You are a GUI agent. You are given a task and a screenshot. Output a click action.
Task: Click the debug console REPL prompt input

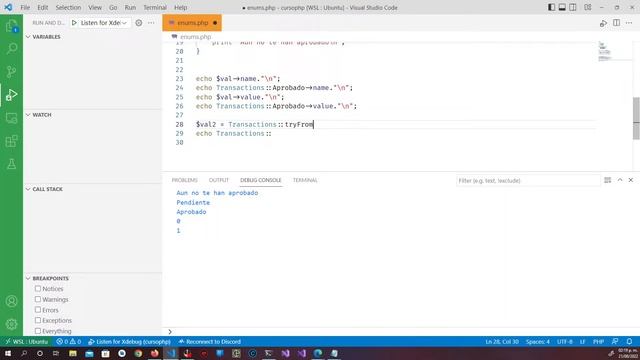point(402,332)
